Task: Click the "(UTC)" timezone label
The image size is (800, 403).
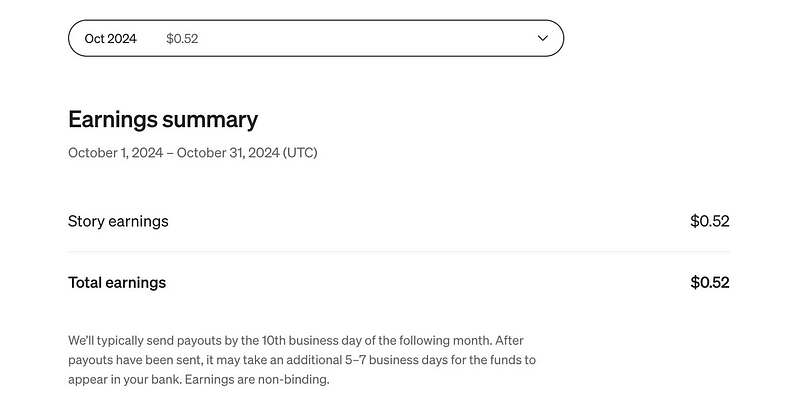Action: 300,153
